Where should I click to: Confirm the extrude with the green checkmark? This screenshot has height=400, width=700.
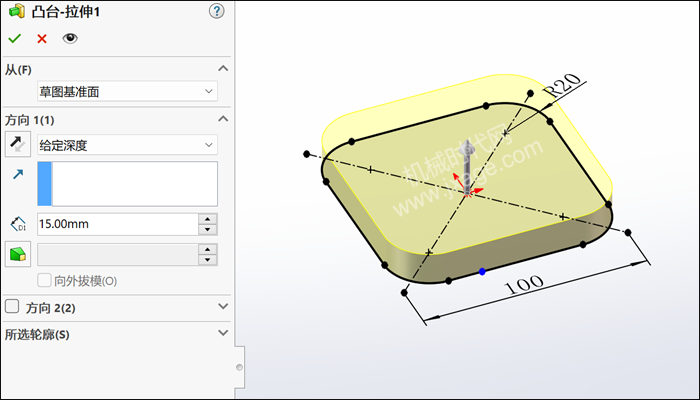pos(14,38)
